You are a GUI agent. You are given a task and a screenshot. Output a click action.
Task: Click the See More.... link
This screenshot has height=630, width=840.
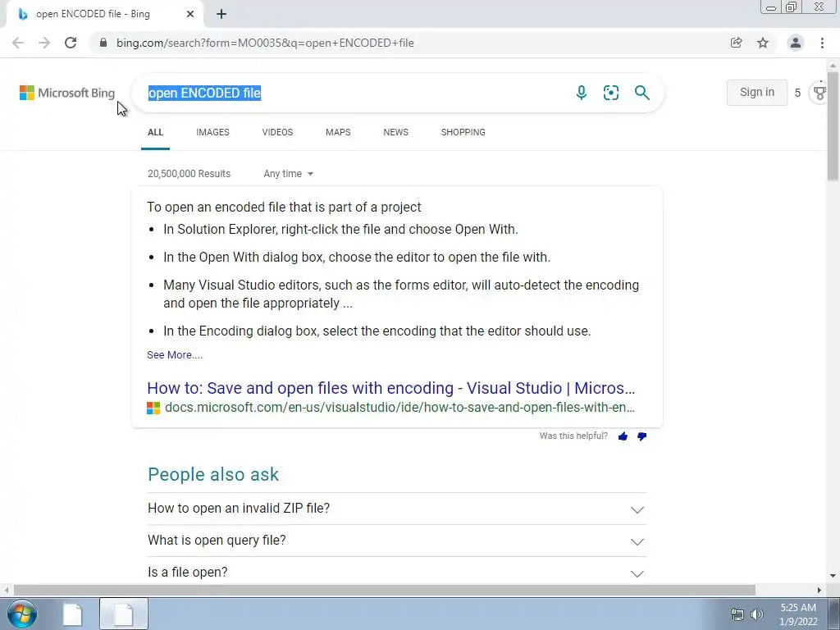[175, 354]
